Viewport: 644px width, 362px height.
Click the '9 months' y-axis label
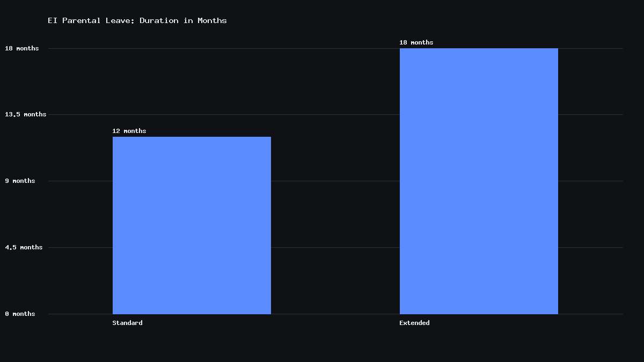tap(20, 181)
